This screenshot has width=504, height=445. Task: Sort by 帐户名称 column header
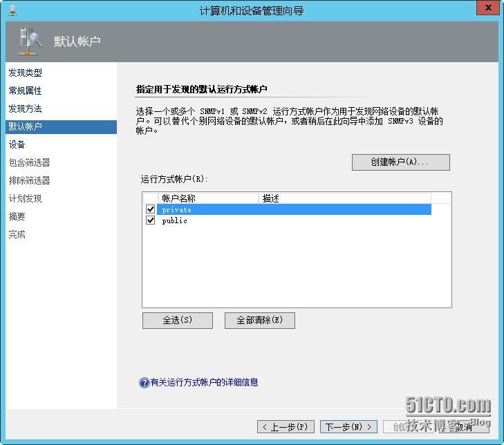[208, 198]
